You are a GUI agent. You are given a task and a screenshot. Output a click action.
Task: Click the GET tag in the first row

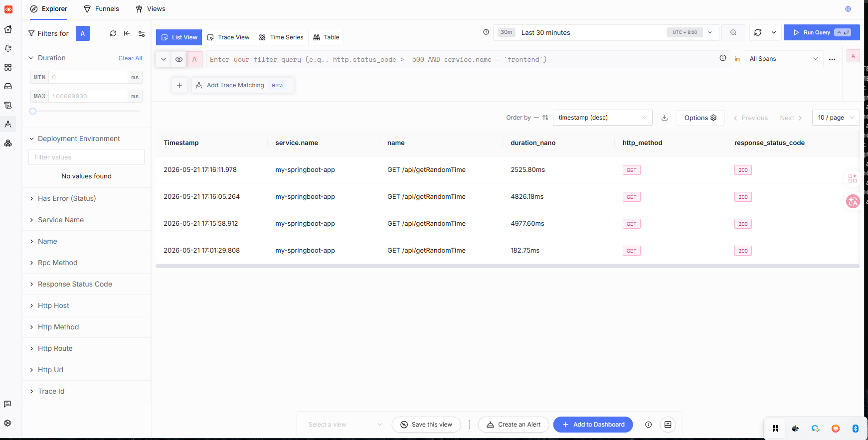tap(632, 170)
